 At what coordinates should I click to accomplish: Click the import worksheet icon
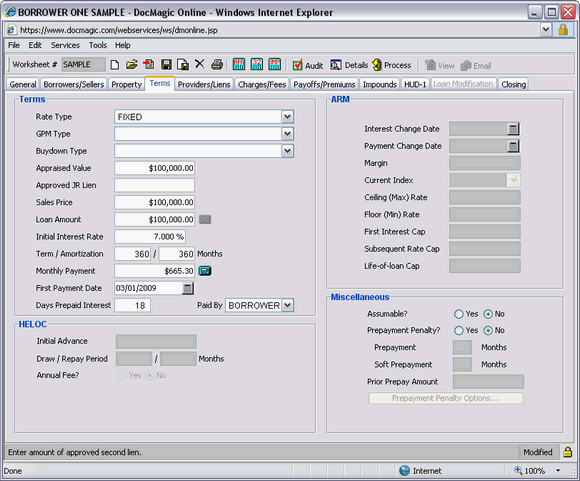pos(149,65)
